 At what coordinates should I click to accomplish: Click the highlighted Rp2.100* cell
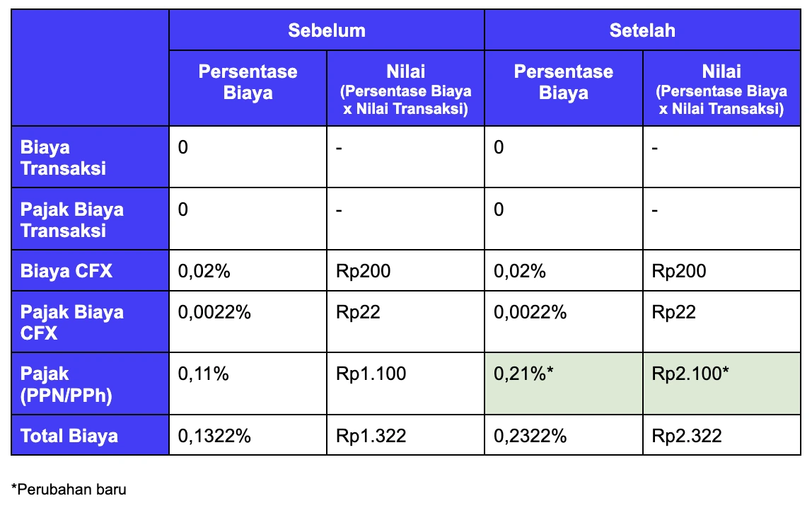[721, 383]
